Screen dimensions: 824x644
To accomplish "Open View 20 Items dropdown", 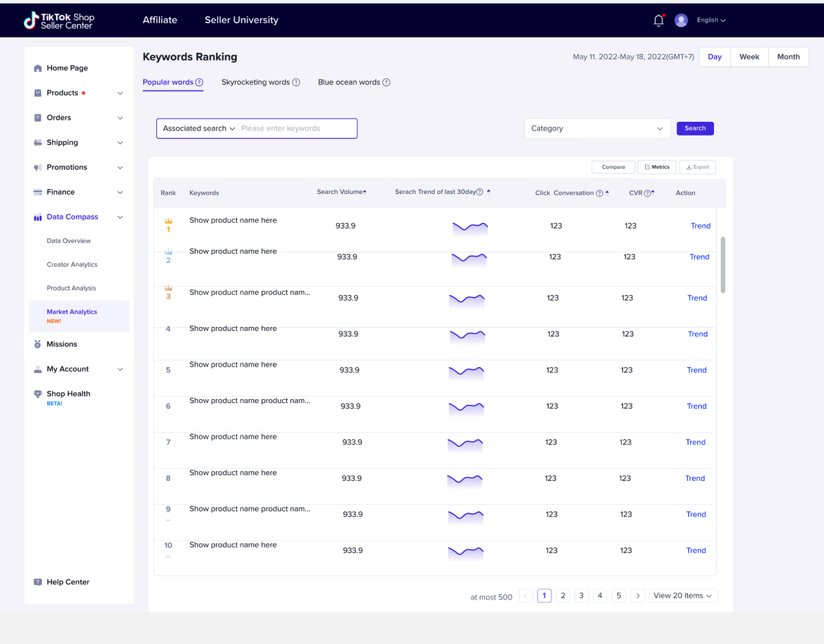I will pyautogui.click(x=683, y=596).
